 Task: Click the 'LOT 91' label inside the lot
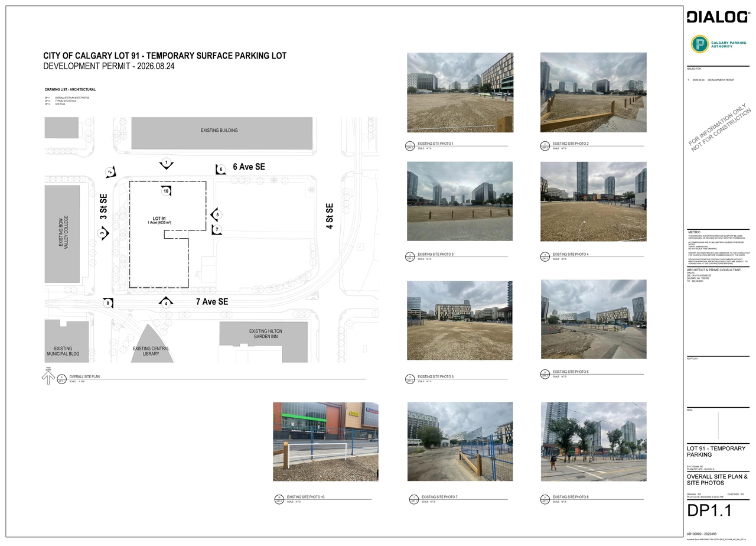[x=159, y=219]
